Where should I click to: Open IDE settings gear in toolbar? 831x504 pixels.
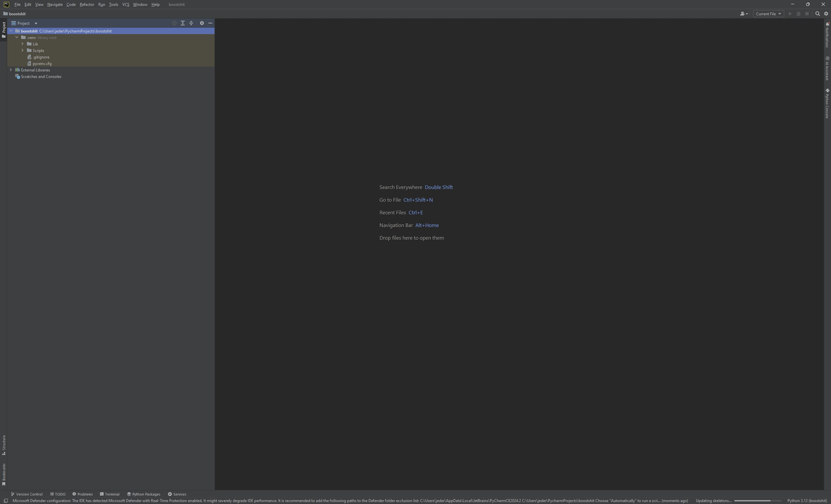[x=826, y=14]
